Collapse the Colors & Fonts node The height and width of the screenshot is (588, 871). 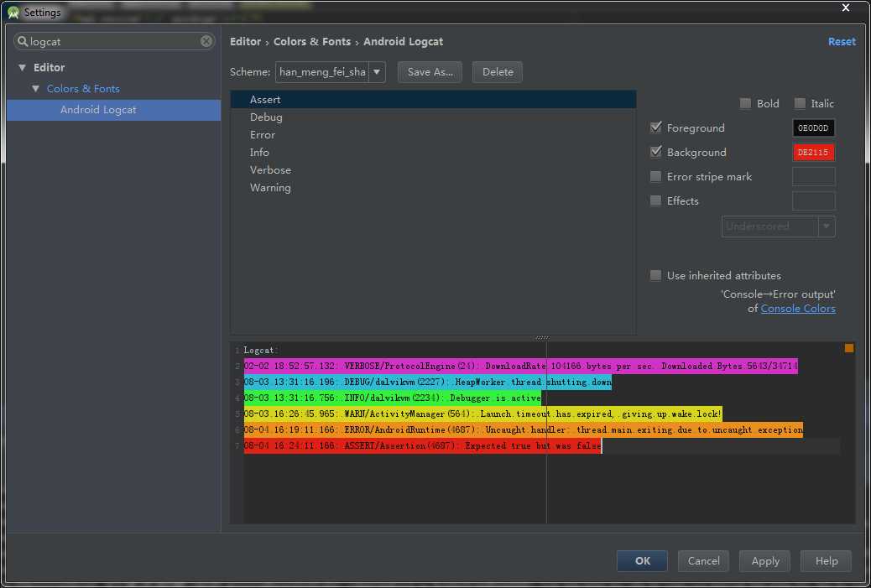coord(35,89)
